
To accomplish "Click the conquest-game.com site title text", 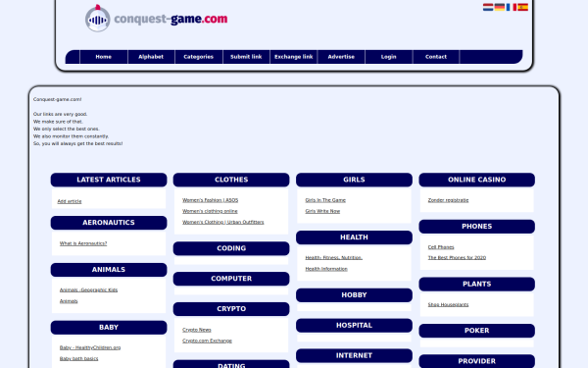I will [x=171, y=19].
